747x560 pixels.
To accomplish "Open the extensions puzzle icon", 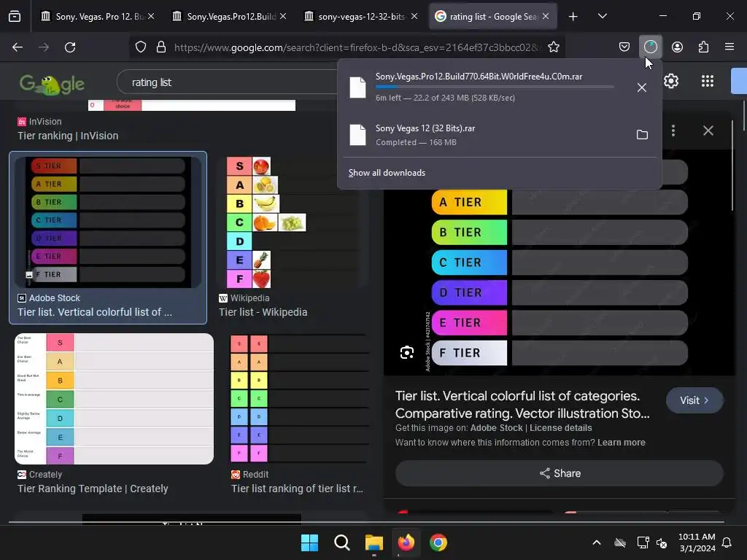I will pyautogui.click(x=703, y=47).
